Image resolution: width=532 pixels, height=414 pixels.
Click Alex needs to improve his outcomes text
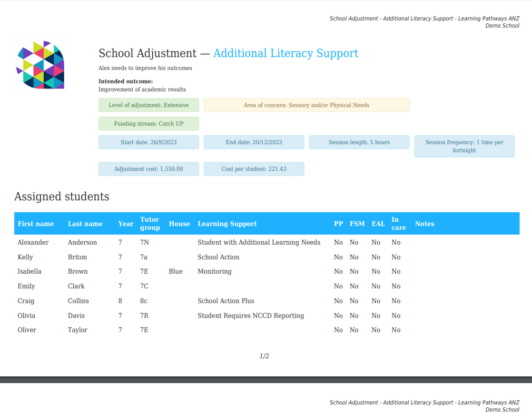click(x=145, y=68)
